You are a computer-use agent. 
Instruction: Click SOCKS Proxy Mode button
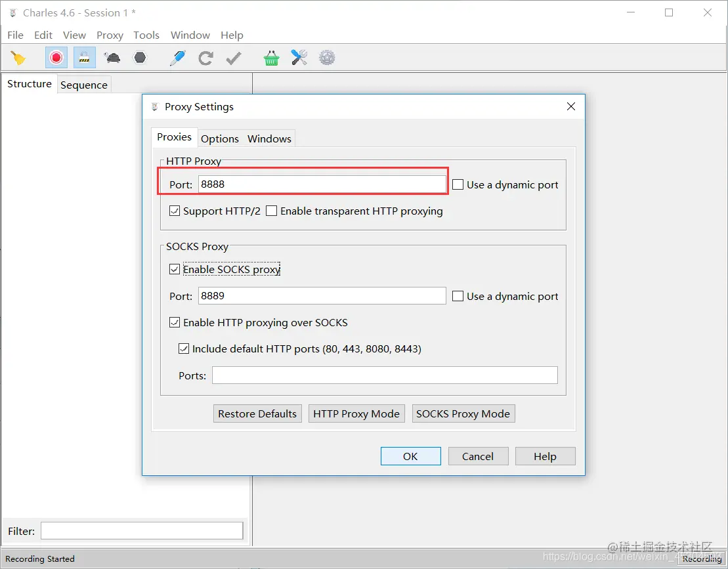pos(463,413)
